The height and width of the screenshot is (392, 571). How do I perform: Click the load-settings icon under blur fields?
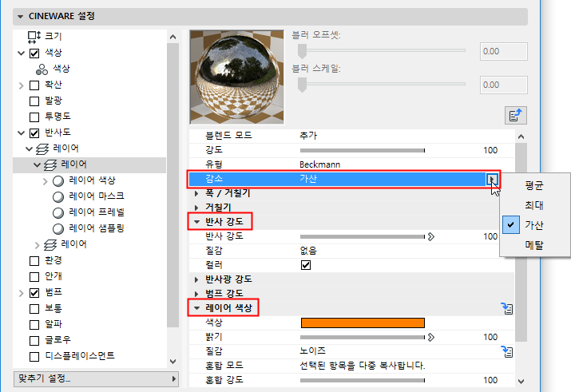click(x=516, y=116)
